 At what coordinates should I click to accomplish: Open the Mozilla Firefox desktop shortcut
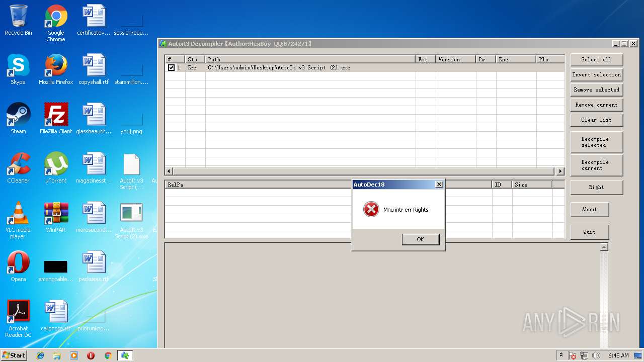(56, 70)
